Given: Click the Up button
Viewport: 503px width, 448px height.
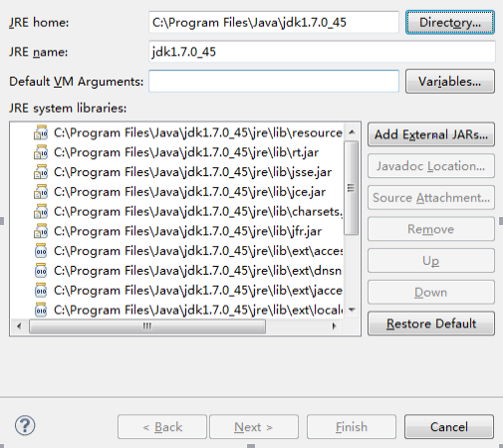Looking at the screenshot, I should [431, 261].
